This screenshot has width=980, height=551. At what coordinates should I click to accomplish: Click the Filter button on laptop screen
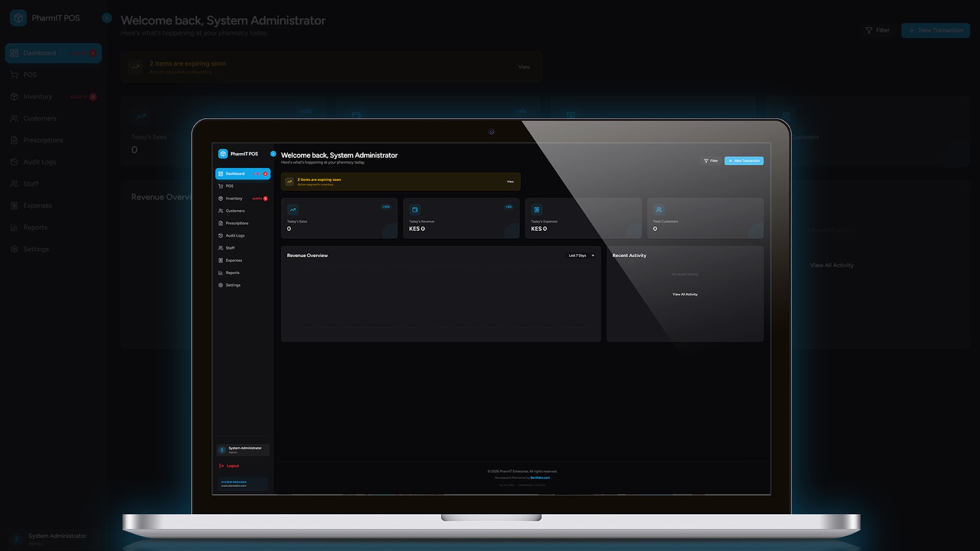tap(711, 161)
